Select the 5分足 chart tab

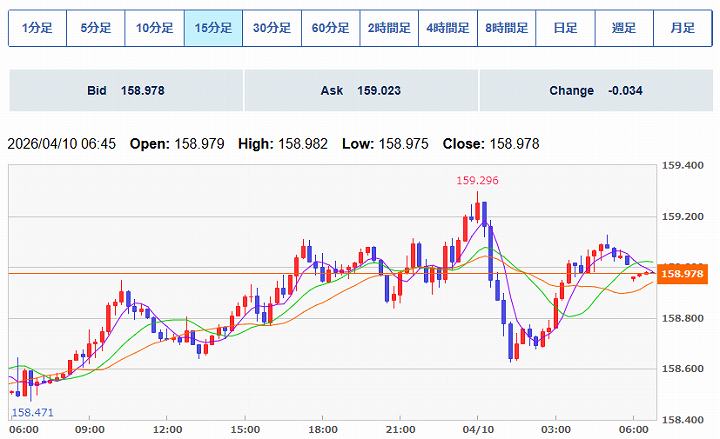point(96,28)
